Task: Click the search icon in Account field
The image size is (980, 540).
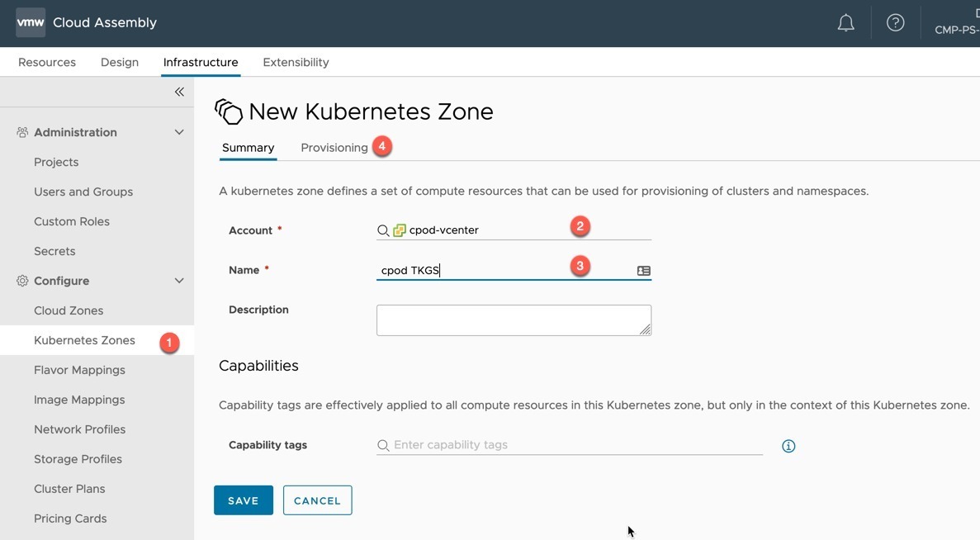Action: [x=383, y=230]
